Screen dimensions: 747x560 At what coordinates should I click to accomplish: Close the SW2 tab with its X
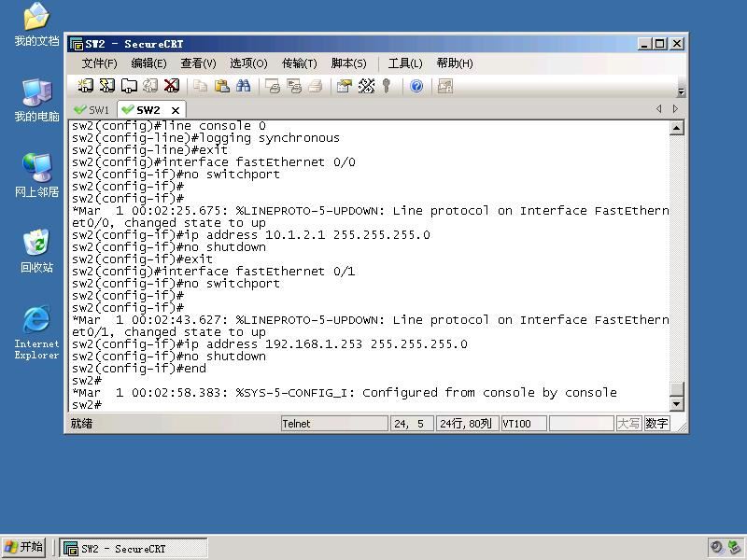pyautogui.click(x=176, y=110)
